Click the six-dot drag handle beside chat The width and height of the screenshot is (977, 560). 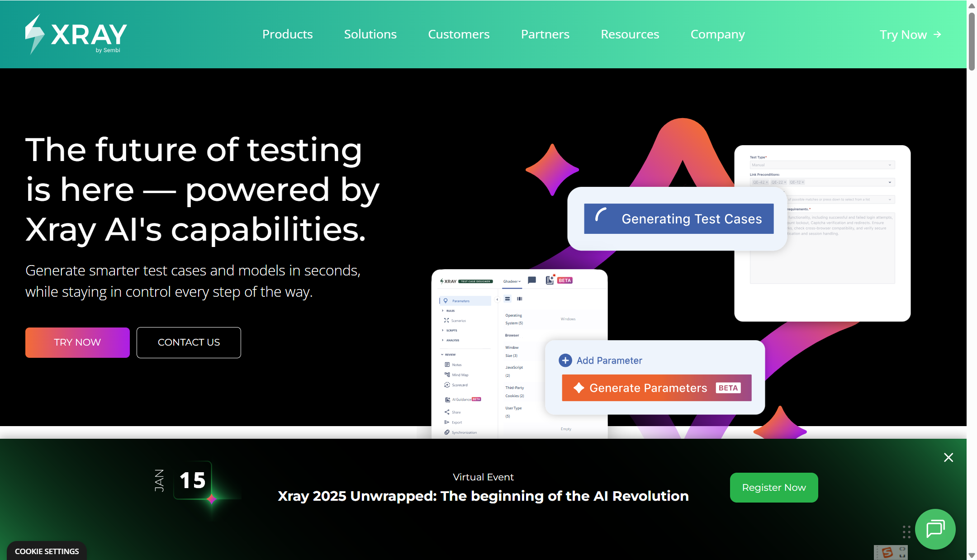click(906, 532)
